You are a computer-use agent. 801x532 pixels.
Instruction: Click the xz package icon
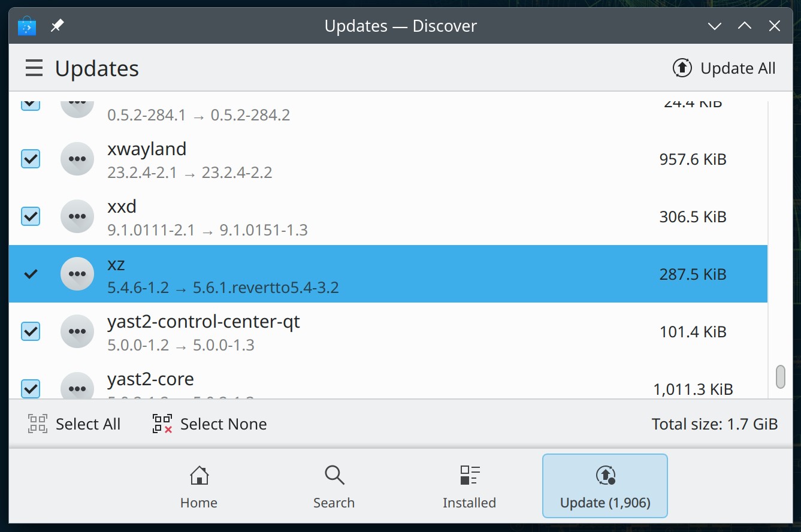pyautogui.click(x=77, y=274)
